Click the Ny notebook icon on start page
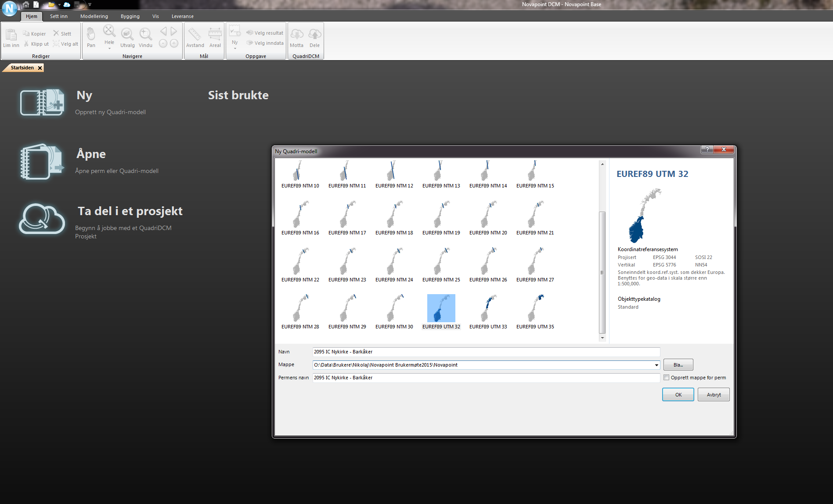833x504 pixels. click(x=43, y=102)
